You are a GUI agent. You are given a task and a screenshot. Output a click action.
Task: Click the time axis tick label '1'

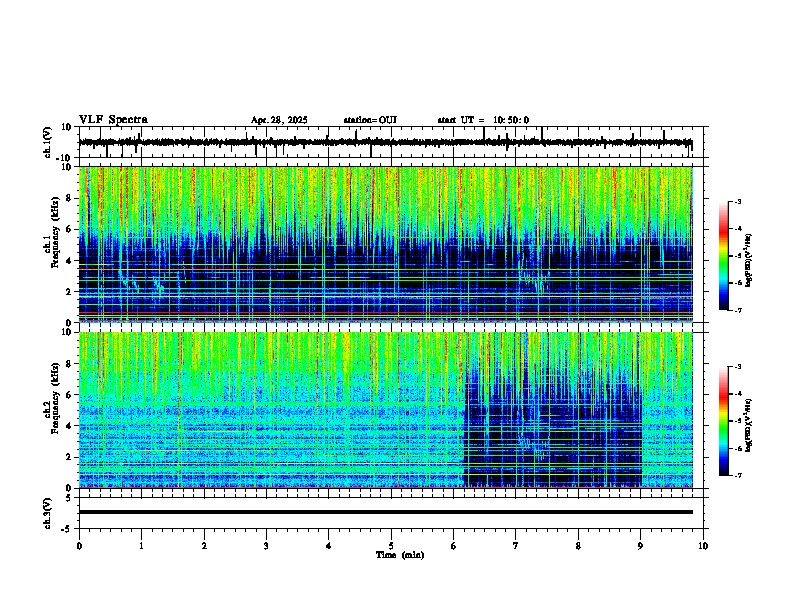142,546
